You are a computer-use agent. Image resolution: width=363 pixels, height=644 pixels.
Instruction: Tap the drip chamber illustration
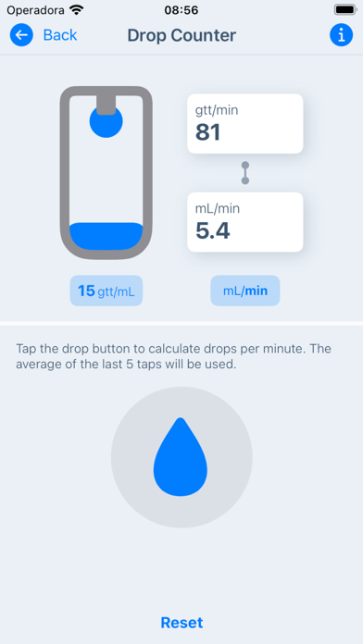106,173
